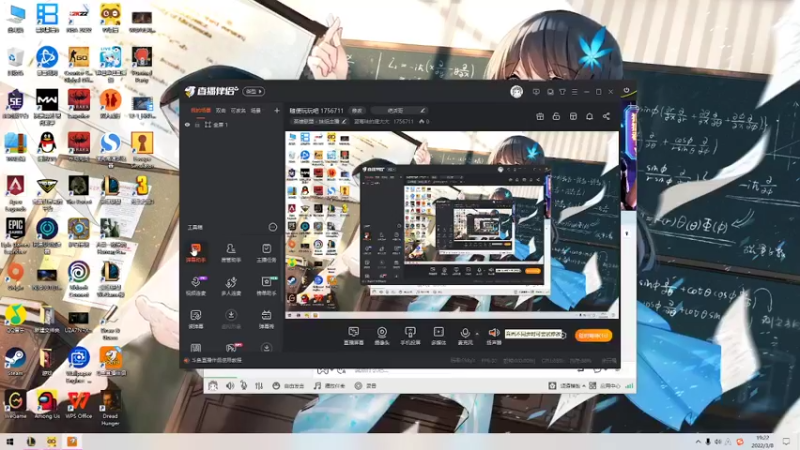This screenshot has width=800, height=450.
Task: Add a screen capture source in bottom bar
Action: click(x=353, y=336)
